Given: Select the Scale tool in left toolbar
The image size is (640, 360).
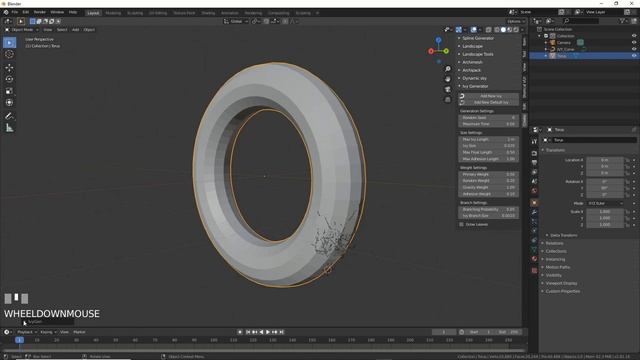Looking at the screenshot, I should click(x=9, y=91).
